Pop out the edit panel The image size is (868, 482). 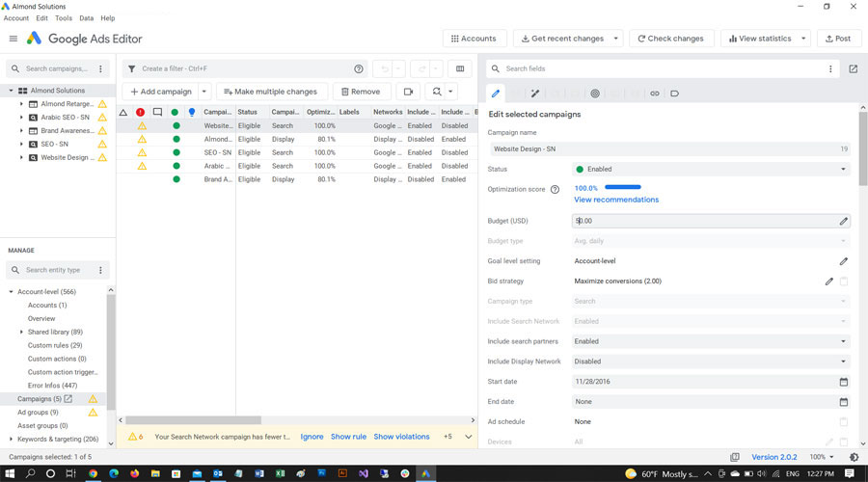854,68
